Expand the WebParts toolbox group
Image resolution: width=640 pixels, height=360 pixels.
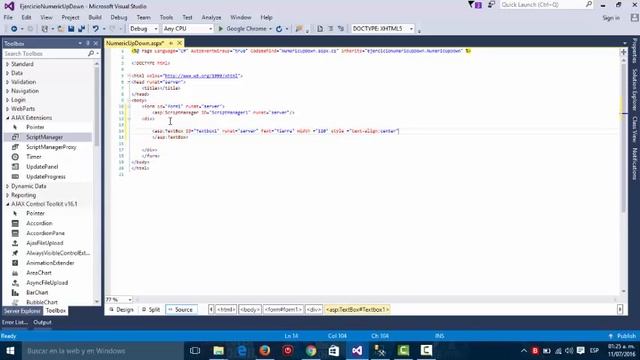[x=7, y=109]
